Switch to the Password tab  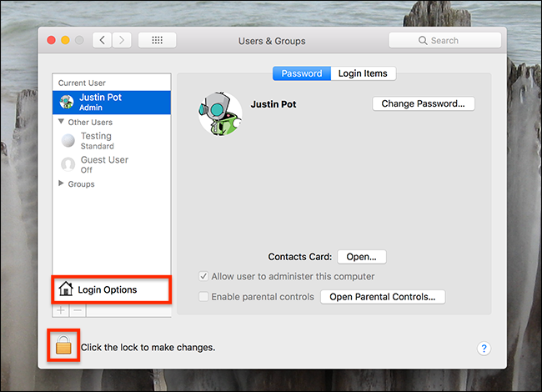point(302,73)
